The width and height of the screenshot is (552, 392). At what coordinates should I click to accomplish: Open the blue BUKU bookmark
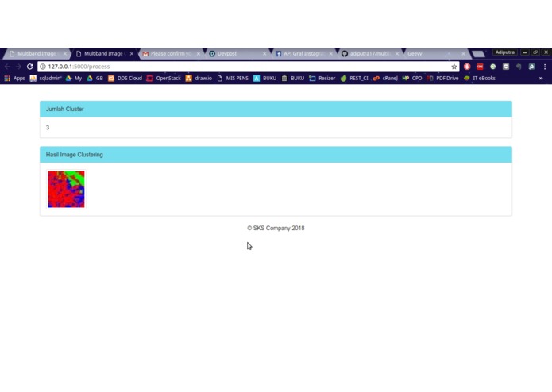point(265,78)
